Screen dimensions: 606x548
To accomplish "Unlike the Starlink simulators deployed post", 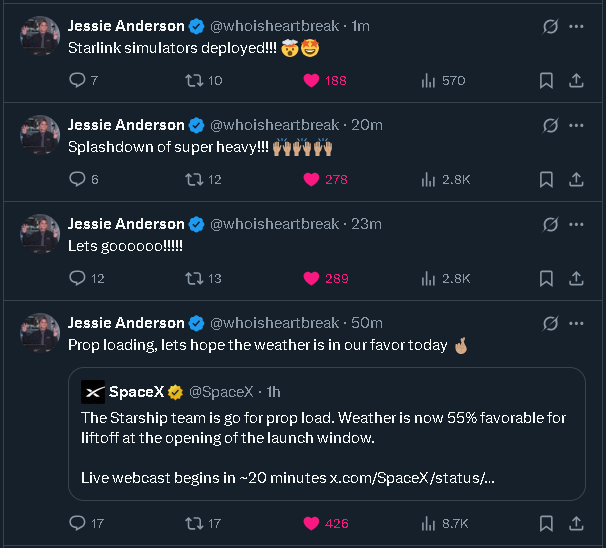I will [311, 80].
